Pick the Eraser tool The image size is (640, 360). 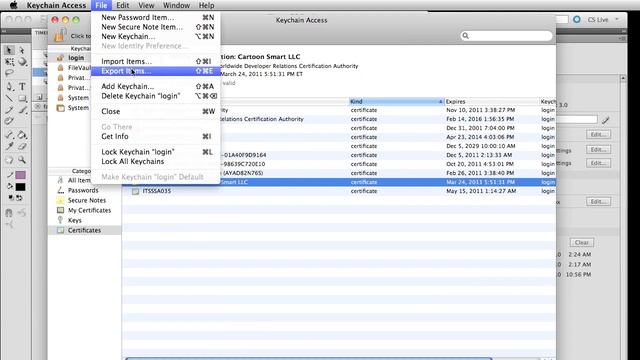(x=22, y=147)
